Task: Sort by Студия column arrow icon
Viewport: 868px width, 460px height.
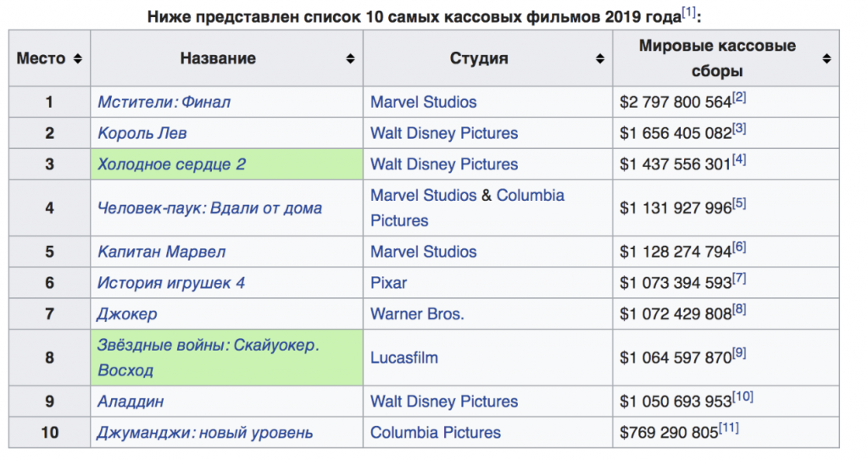Action: coord(600,58)
